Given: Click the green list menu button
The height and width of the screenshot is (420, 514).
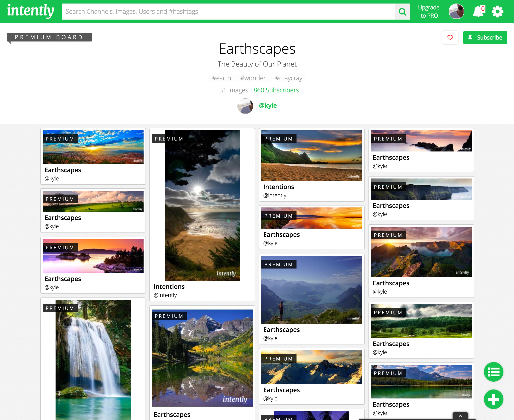Looking at the screenshot, I should coord(493,372).
